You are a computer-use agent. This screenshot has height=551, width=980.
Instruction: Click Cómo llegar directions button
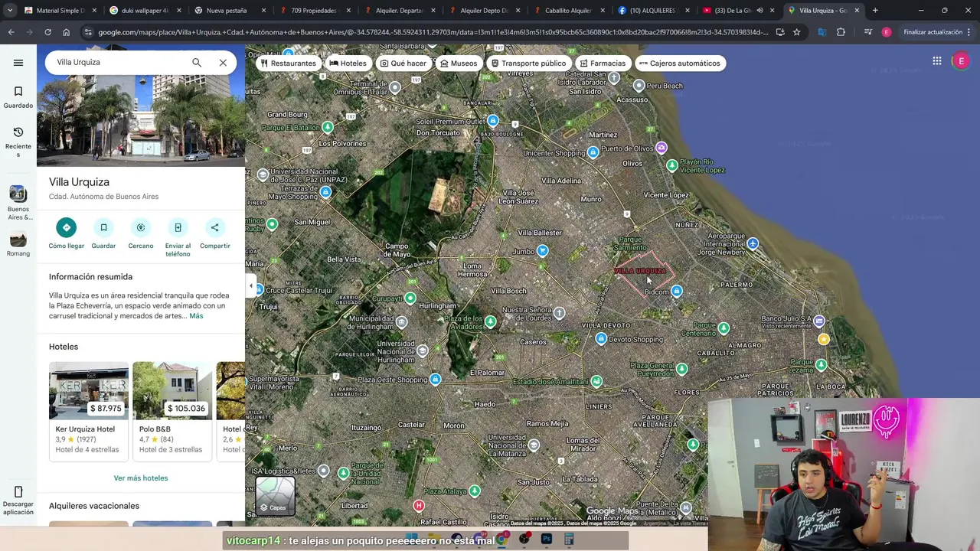click(x=67, y=233)
